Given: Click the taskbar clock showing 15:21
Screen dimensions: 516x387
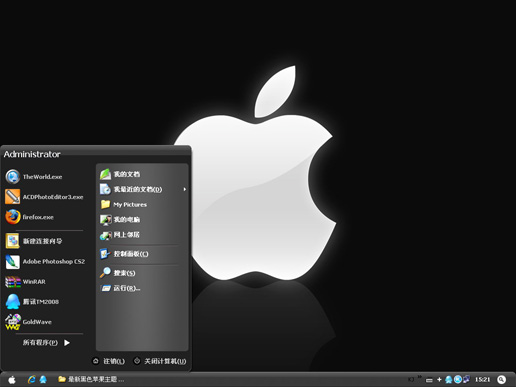Looking at the screenshot, I should [482, 379].
